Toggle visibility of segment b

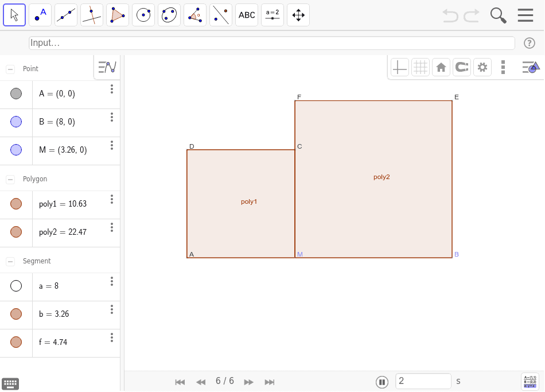pyautogui.click(x=16, y=314)
